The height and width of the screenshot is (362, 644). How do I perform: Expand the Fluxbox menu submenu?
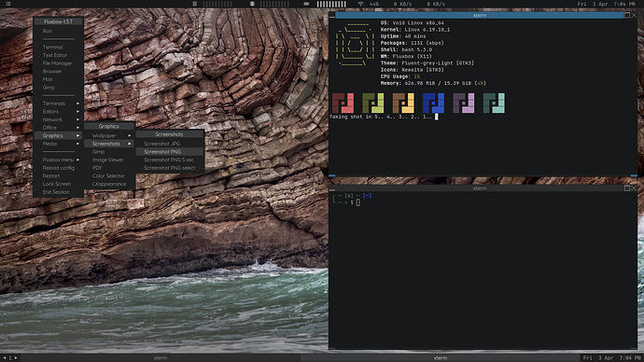pos(58,160)
